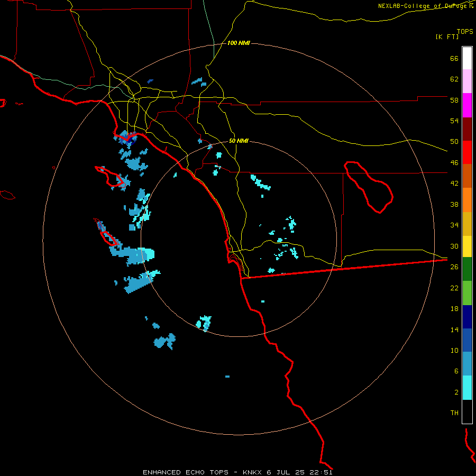The height and width of the screenshot is (476, 476).
Task: Click the cyan 10 kft legend swatch
Action: click(467, 388)
